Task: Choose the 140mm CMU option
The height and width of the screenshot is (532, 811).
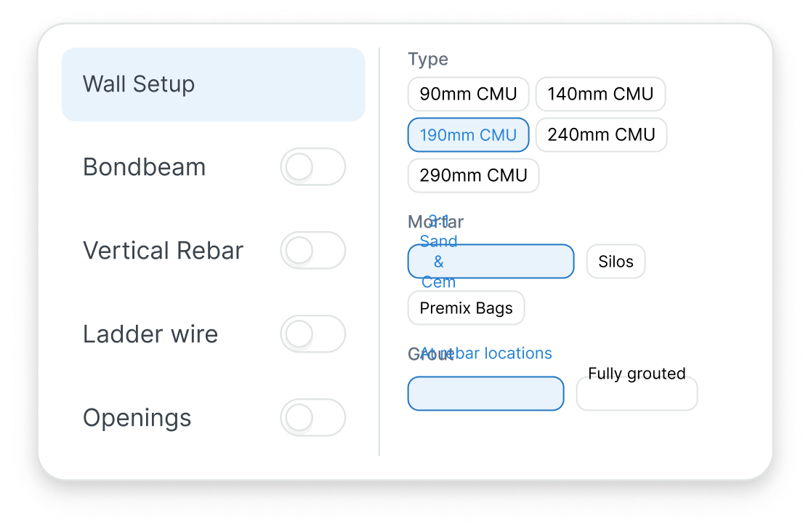Action: pos(600,94)
